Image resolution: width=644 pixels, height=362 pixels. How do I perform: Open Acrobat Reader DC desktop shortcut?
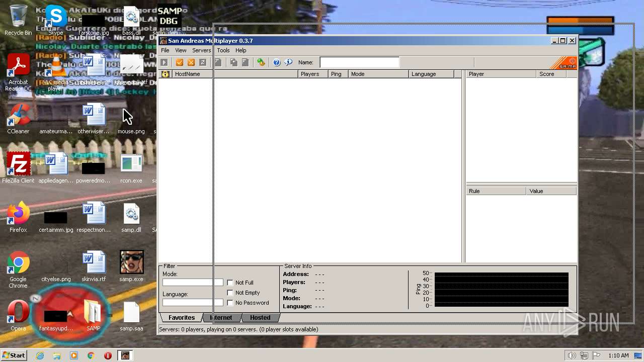18,72
